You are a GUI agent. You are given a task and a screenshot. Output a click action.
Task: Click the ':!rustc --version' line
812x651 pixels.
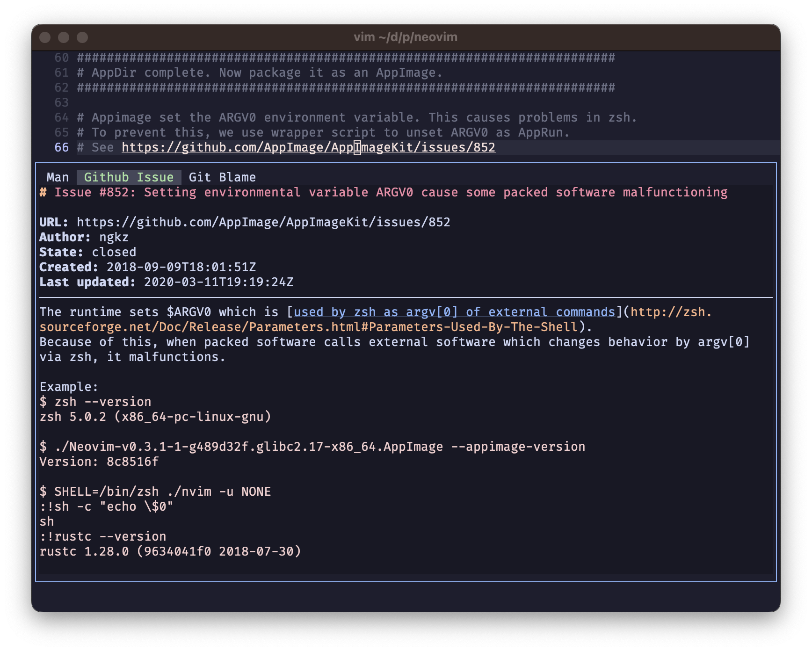[x=103, y=536]
